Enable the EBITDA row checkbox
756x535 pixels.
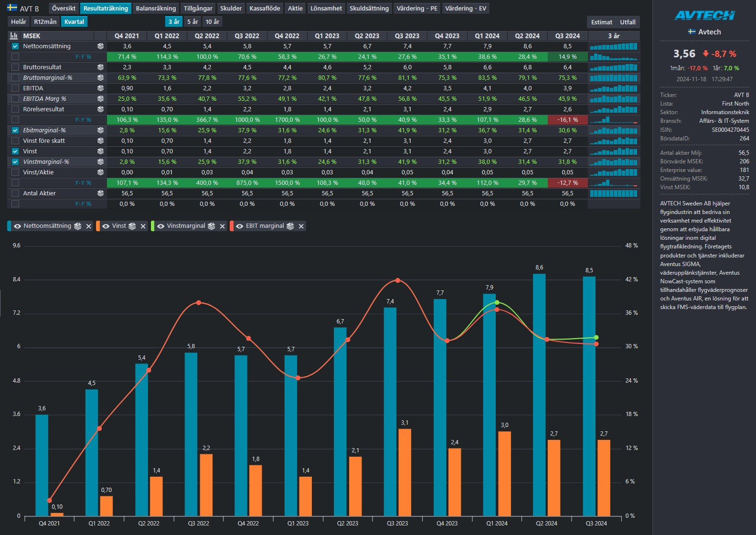pos(15,88)
